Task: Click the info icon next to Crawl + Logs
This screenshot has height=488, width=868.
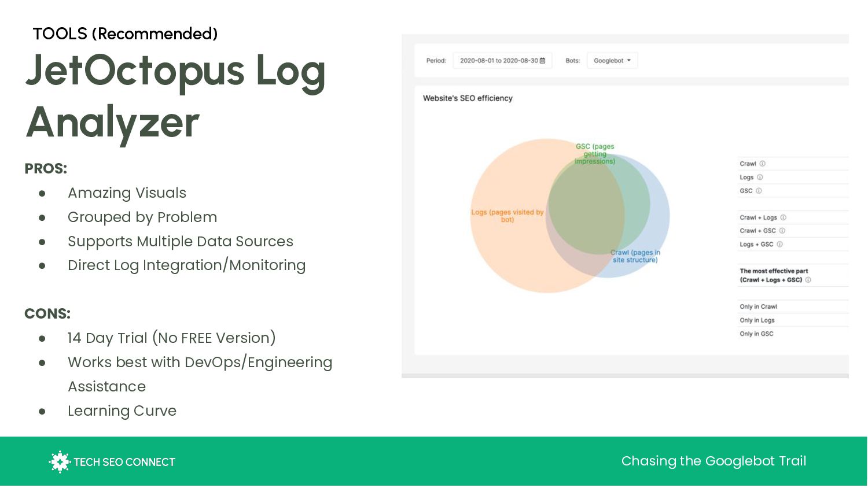Action: coord(783,218)
